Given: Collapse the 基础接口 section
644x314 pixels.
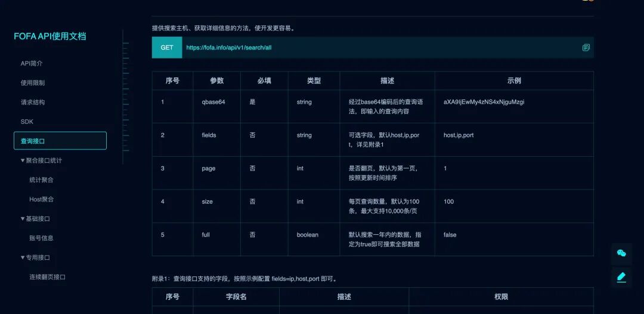Looking at the screenshot, I should point(35,219).
